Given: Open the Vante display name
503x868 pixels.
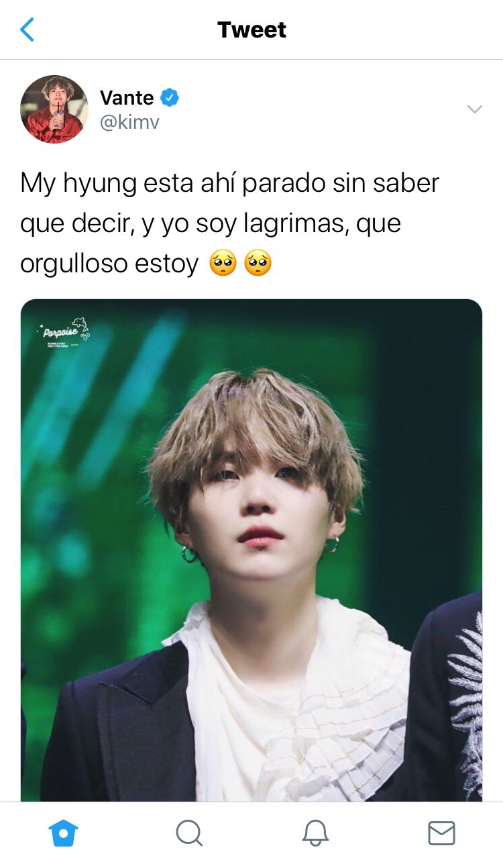Looking at the screenshot, I should coord(127,98).
